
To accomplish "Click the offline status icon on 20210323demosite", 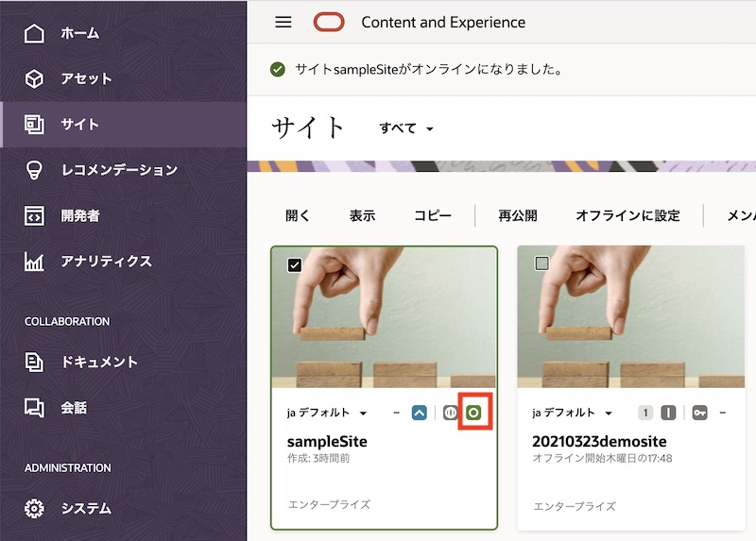I will pyautogui.click(x=668, y=413).
